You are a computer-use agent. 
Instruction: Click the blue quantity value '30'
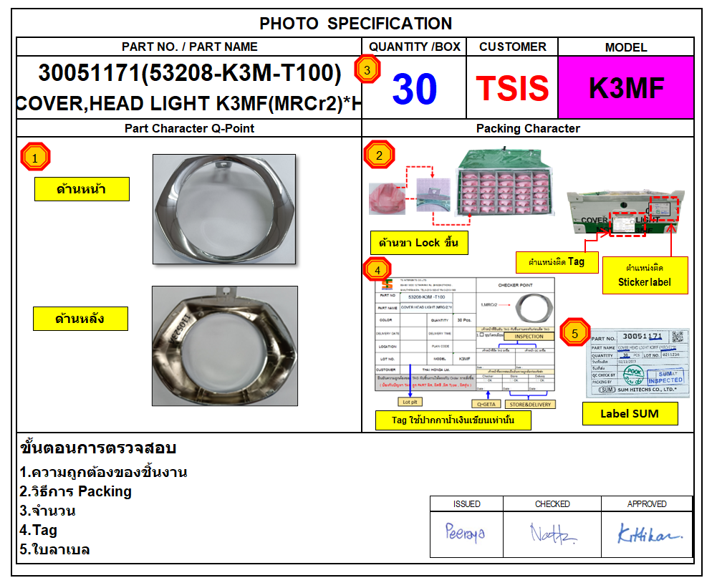tap(415, 89)
